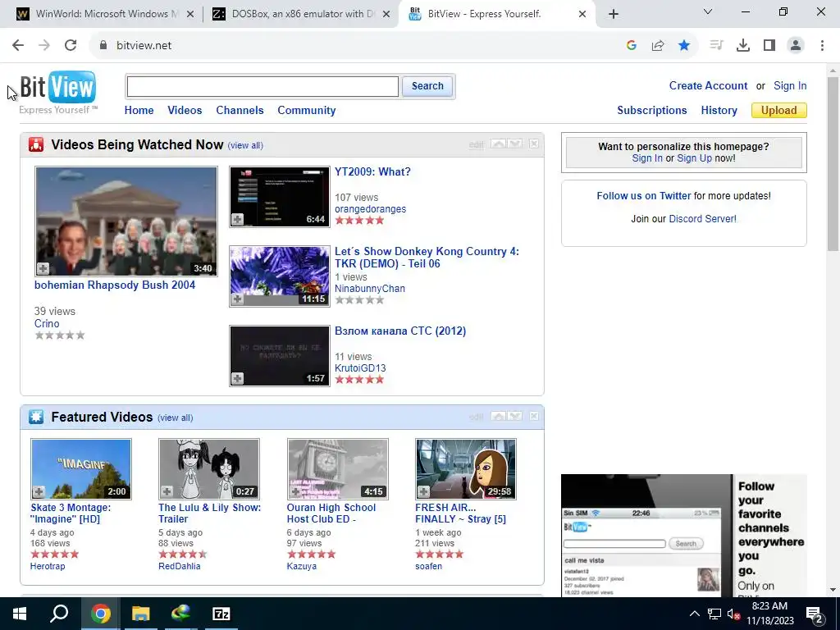Screen dimensions: 840x630
Task: Open Взлом канала СТС video thumbnail
Action: pyautogui.click(x=280, y=356)
